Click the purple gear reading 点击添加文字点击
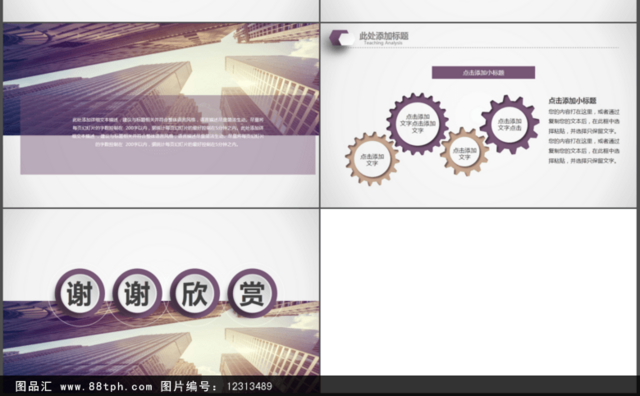 (509, 125)
